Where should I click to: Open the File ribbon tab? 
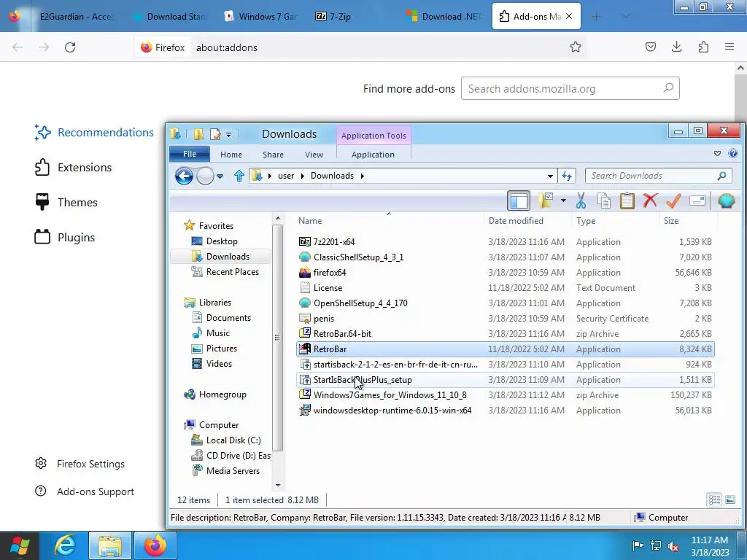click(190, 154)
